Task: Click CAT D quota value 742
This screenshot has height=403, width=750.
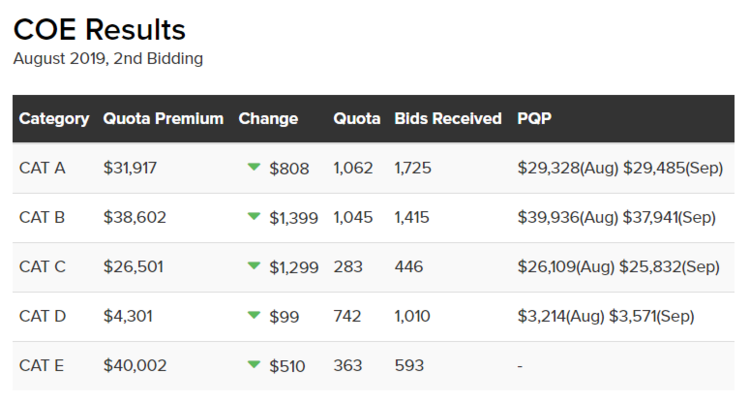Action: click(348, 316)
